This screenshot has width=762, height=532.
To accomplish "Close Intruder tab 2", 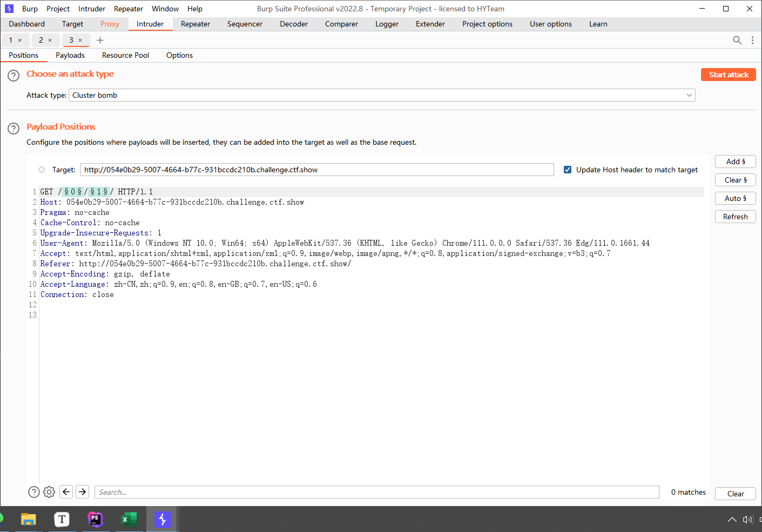I will [50, 40].
